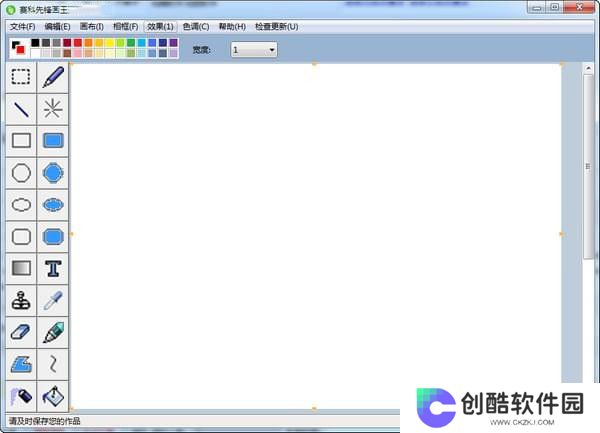Select the eyedropper color picker tool
Viewport: 600px width, 433px height.
pyautogui.click(x=53, y=300)
